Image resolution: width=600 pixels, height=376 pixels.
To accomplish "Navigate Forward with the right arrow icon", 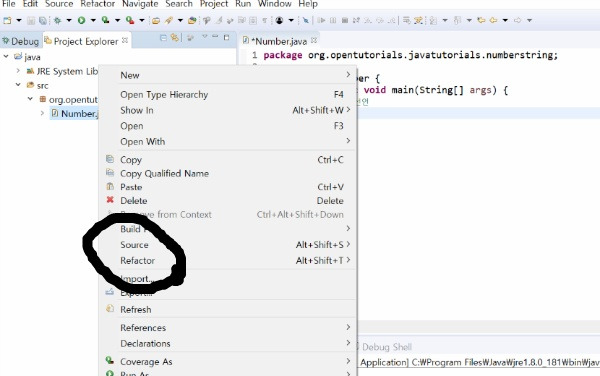I will coord(517,20).
